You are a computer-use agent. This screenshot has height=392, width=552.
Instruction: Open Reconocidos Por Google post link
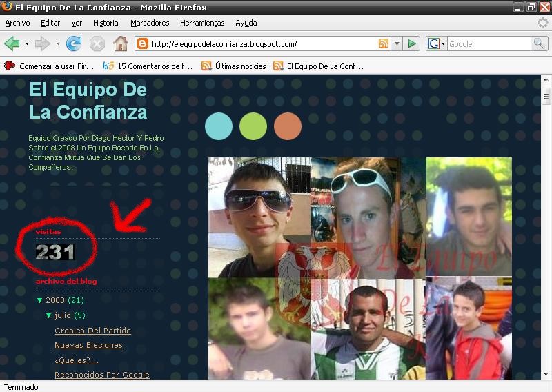point(102,375)
